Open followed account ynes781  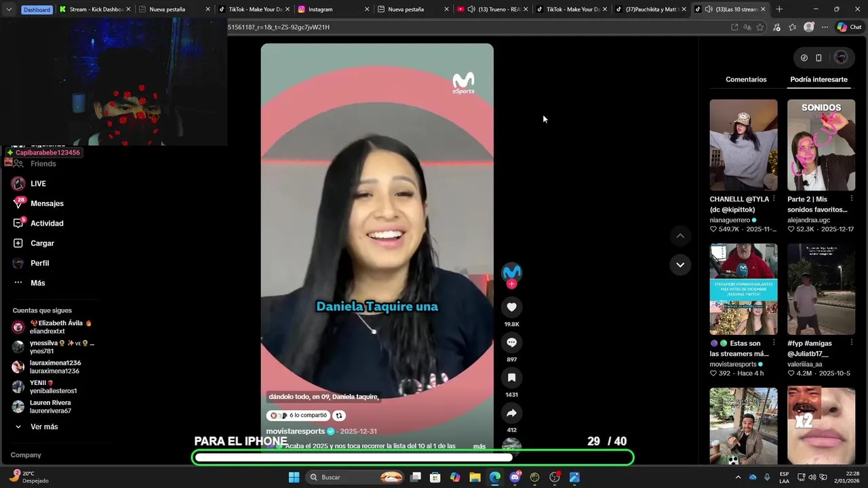click(x=53, y=347)
